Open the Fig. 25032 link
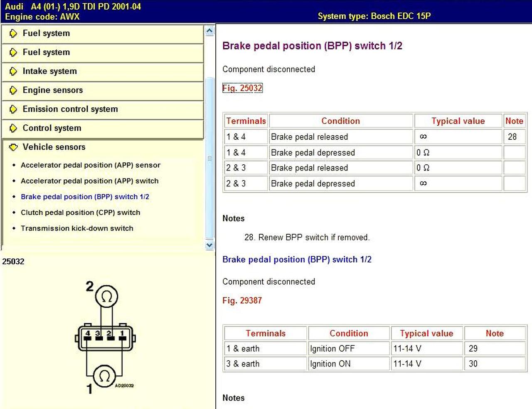This screenshot has height=409, width=532. tap(242, 88)
